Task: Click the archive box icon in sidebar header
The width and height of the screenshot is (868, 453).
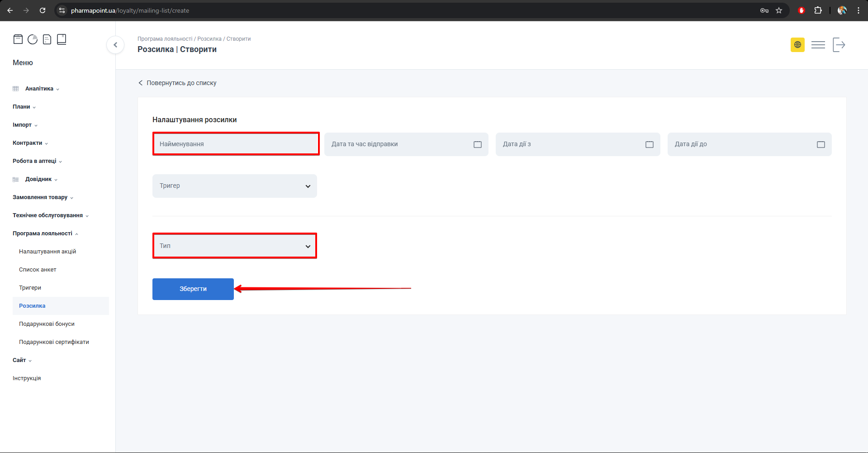Action: (x=18, y=39)
